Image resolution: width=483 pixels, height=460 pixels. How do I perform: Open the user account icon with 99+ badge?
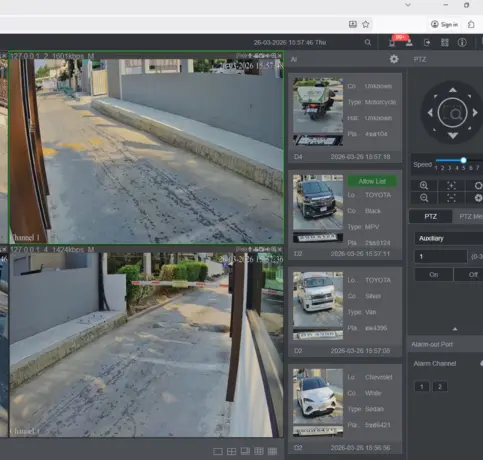point(409,43)
